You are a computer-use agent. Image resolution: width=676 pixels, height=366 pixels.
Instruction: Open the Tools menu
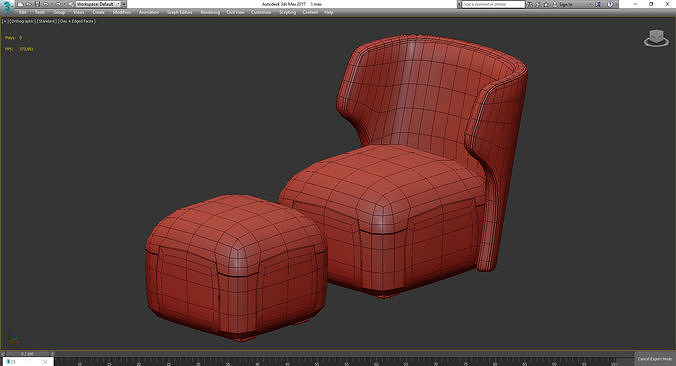click(x=40, y=13)
